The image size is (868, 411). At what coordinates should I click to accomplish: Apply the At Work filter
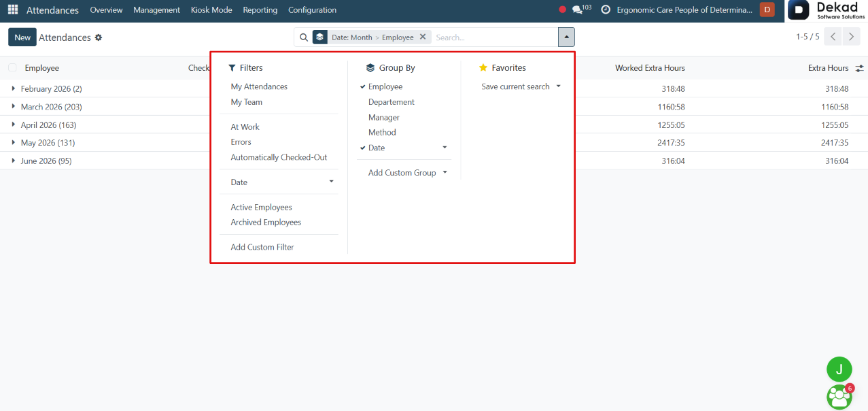pyautogui.click(x=245, y=127)
